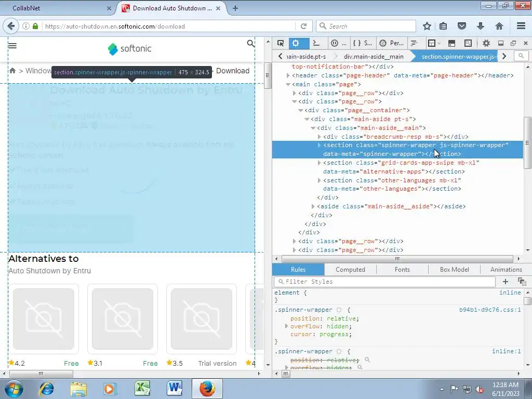Click the Filter Styles input field
The width and height of the screenshot is (532, 399).
click(x=384, y=282)
